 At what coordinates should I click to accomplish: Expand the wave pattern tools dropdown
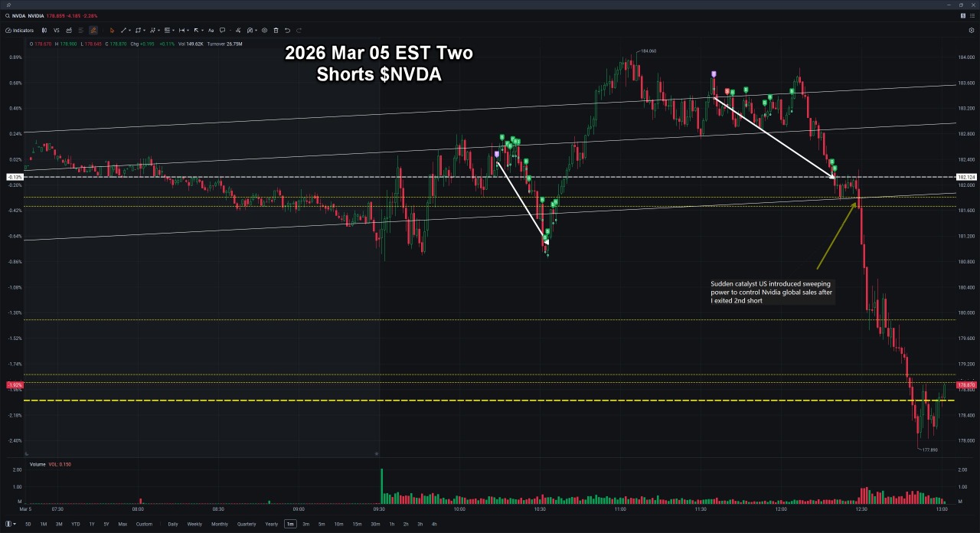click(158, 31)
